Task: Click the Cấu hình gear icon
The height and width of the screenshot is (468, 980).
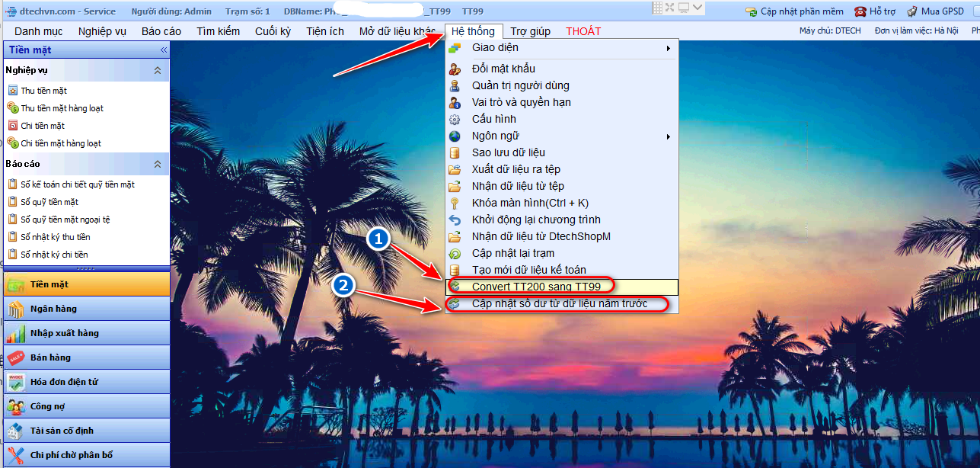Action: point(455,119)
